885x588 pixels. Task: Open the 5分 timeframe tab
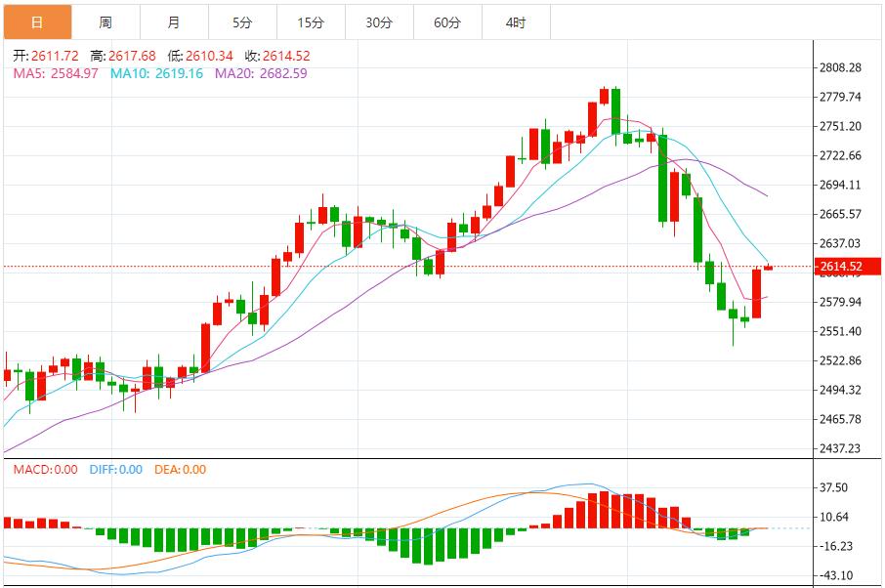(242, 22)
